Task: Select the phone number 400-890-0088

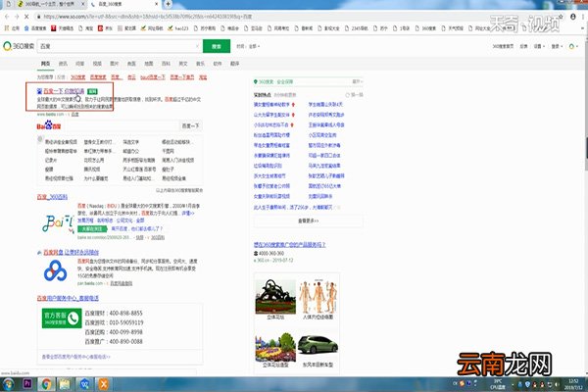Action: pyautogui.click(x=125, y=341)
